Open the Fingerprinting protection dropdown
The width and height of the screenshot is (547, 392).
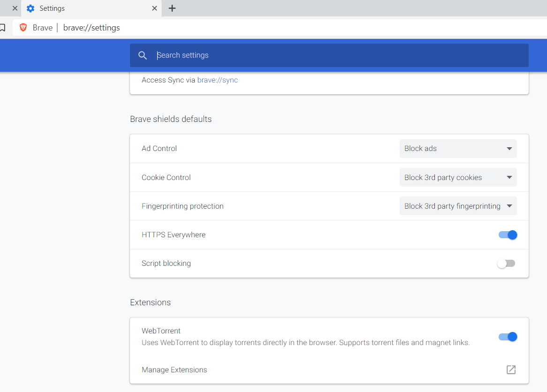tap(458, 206)
